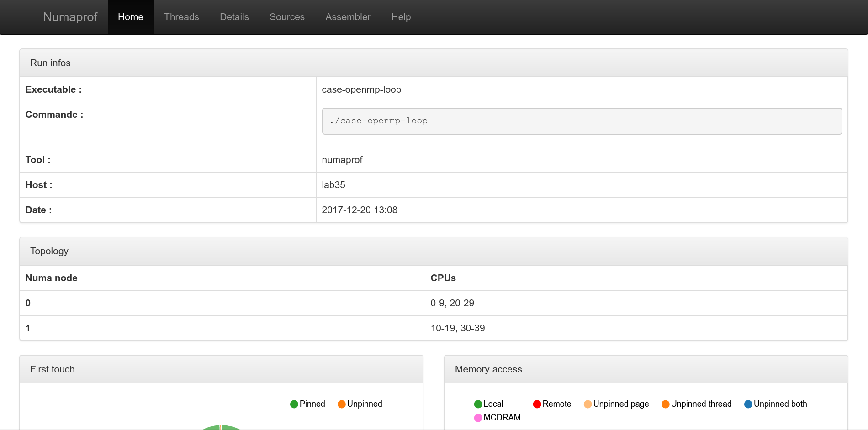Click the Numaprof brand logo link
This screenshot has width=868, height=430.
tap(70, 17)
